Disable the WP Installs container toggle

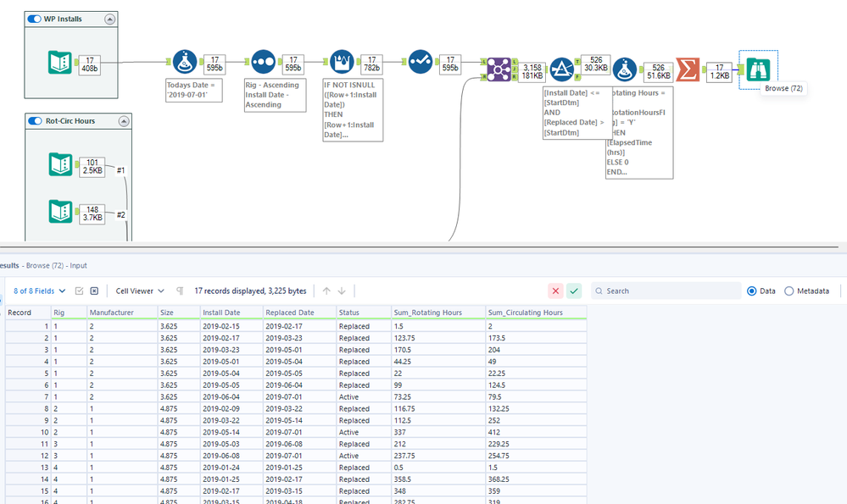[x=34, y=19]
